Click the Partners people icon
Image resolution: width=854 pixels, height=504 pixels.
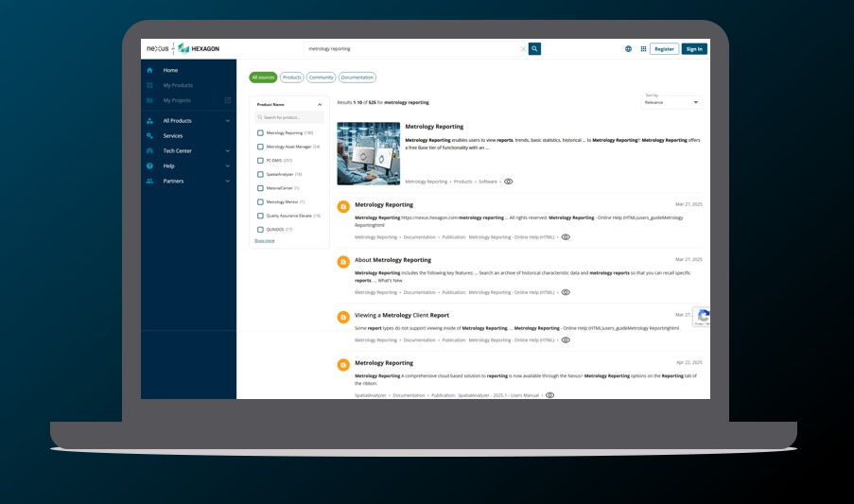[x=149, y=182]
